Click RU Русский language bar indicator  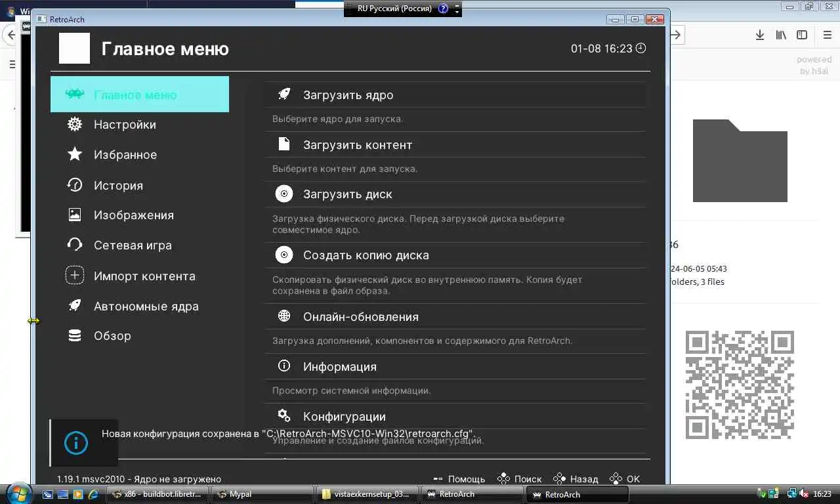[x=394, y=9]
